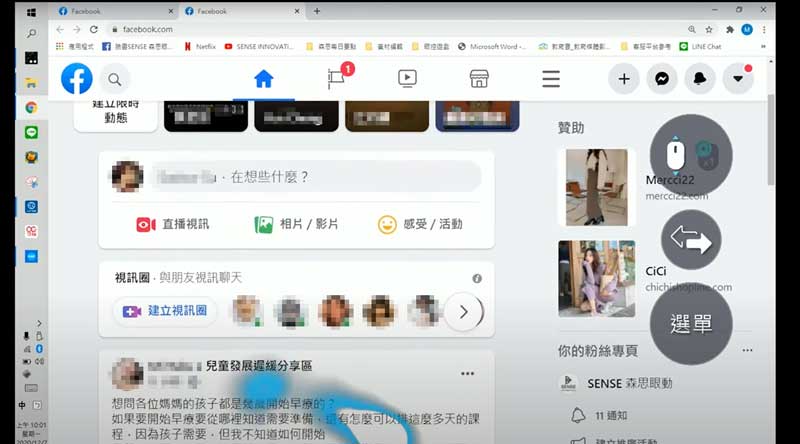Open the hamburger menu tab
This screenshot has height=444, width=800.
(551, 79)
